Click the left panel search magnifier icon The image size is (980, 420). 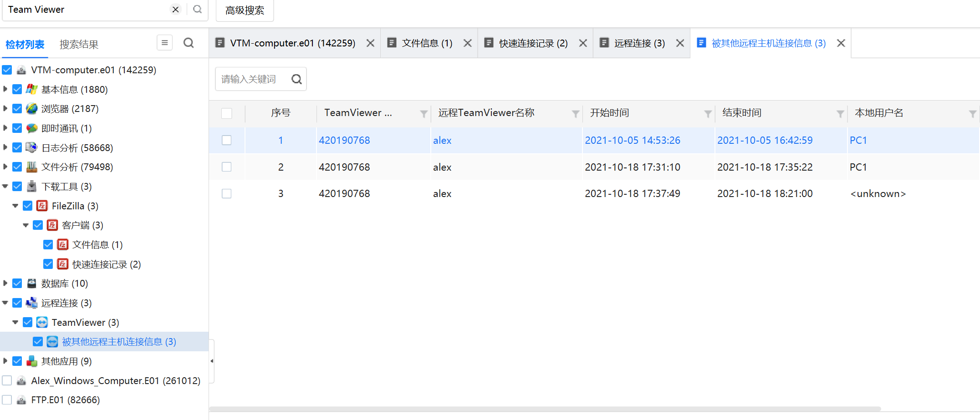189,43
